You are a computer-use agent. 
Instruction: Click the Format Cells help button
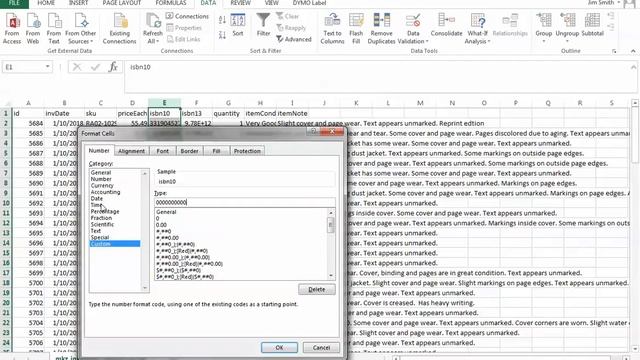[x=313, y=131]
